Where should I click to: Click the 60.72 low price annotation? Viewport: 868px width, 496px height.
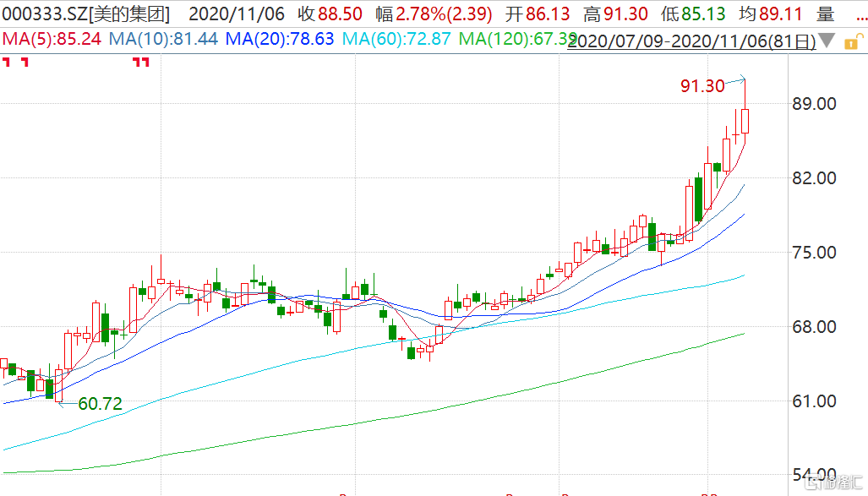[101, 404]
